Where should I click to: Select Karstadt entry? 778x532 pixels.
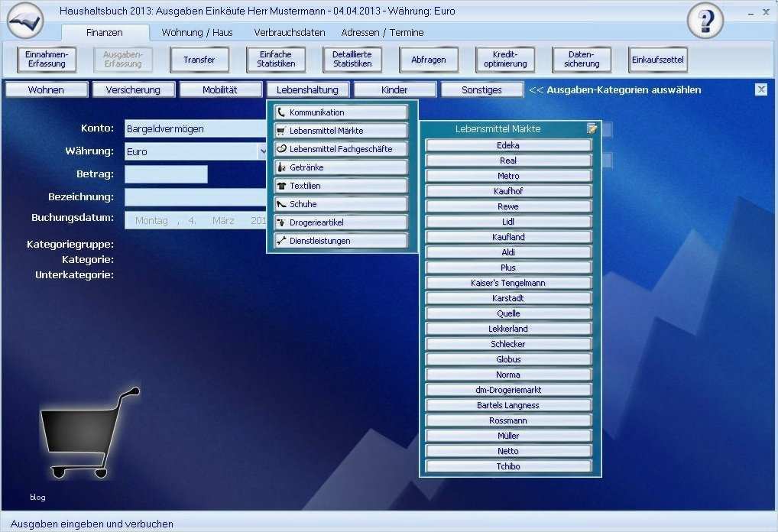(508, 298)
